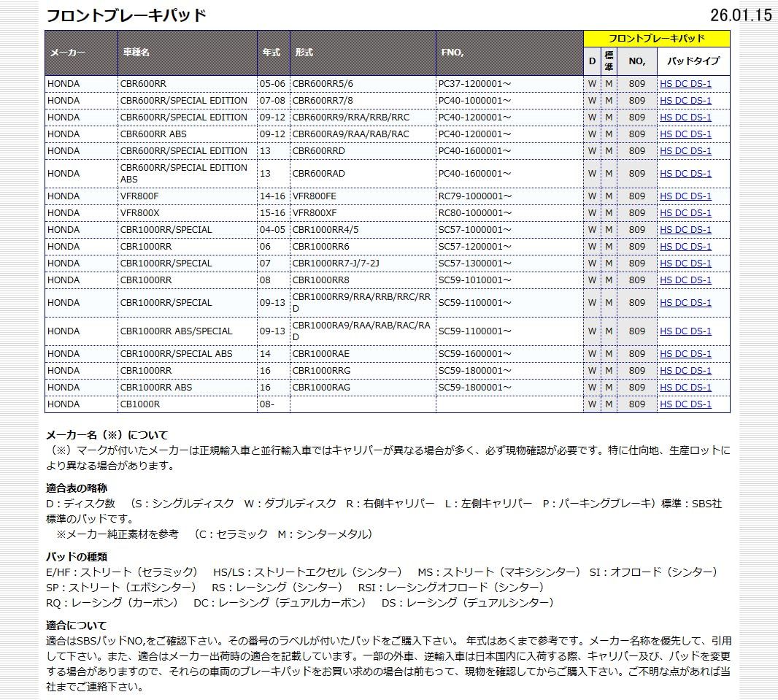The width and height of the screenshot is (778, 700).
Task: Open pad link for CBR1000RR8 row
Action: tap(685, 280)
